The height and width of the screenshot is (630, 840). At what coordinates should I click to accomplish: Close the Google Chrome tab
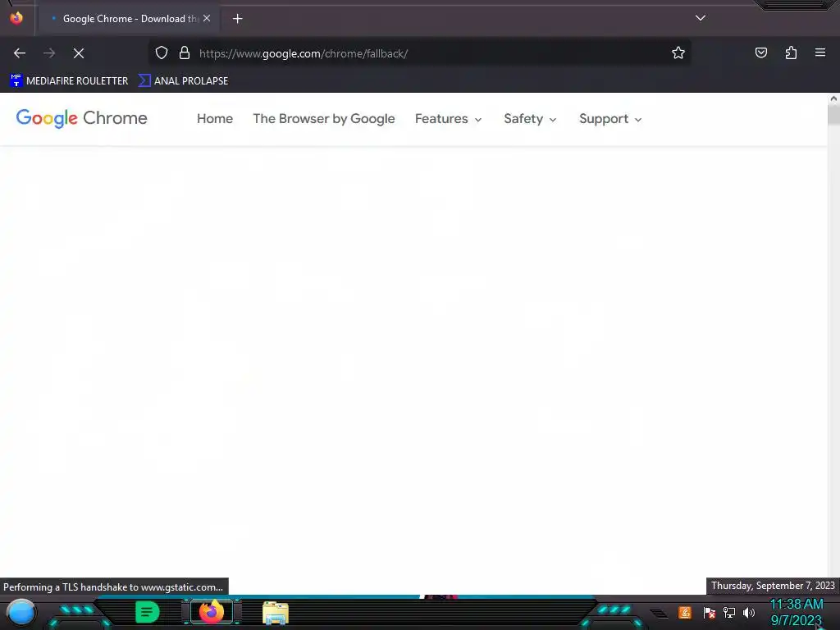207,18
